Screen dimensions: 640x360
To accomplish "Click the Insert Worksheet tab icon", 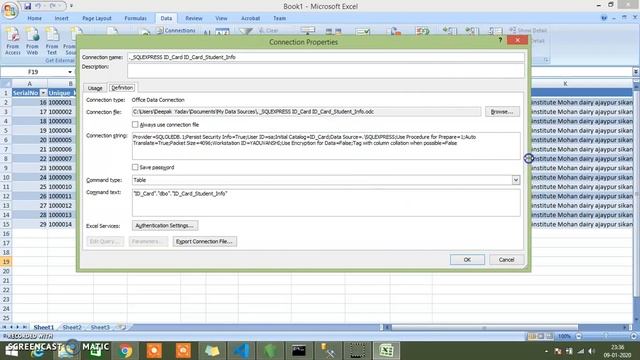I will pos(121,327).
